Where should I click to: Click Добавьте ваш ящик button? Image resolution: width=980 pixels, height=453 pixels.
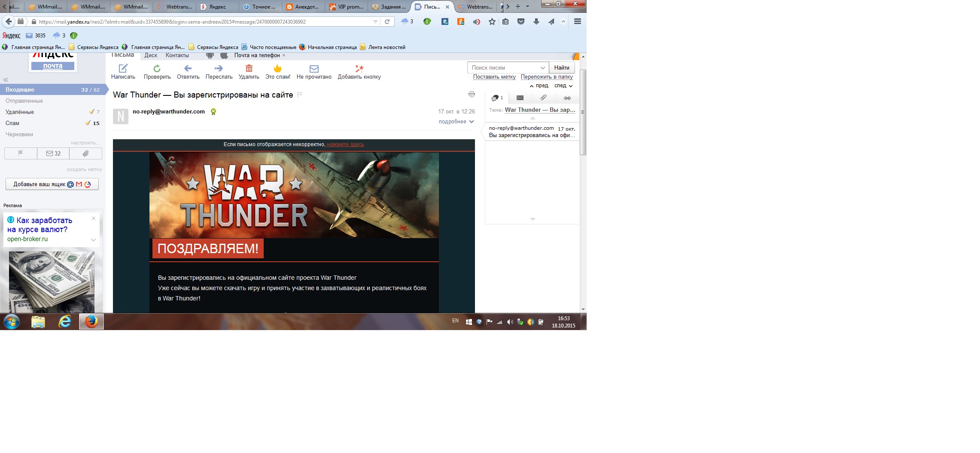coord(52,184)
